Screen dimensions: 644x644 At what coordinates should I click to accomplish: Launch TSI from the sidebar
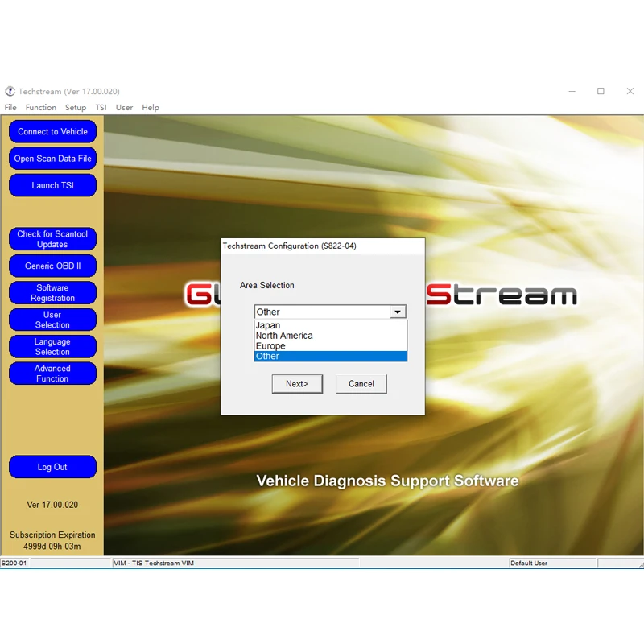[x=52, y=185]
